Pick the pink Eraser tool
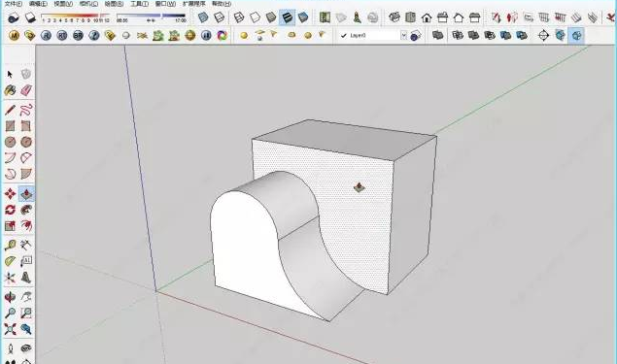 pos(26,90)
